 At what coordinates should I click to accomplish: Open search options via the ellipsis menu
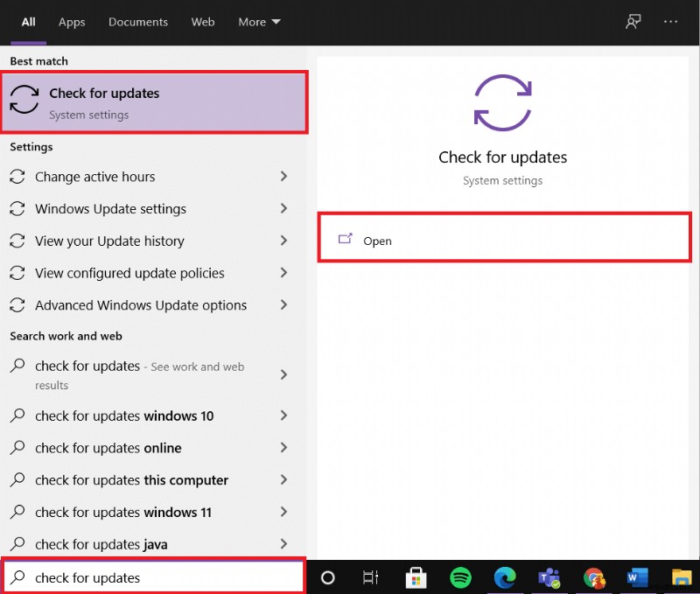tap(670, 22)
